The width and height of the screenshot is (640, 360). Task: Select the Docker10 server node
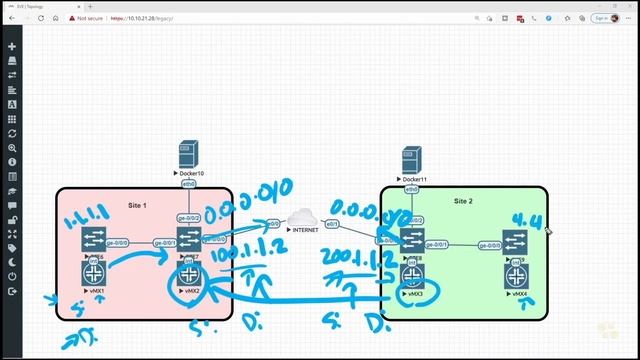point(189,154)
